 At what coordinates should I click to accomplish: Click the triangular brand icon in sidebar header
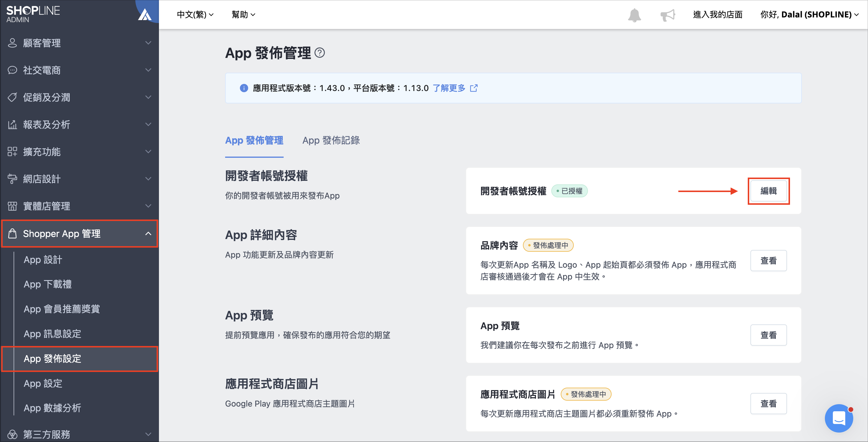(145, 15)
